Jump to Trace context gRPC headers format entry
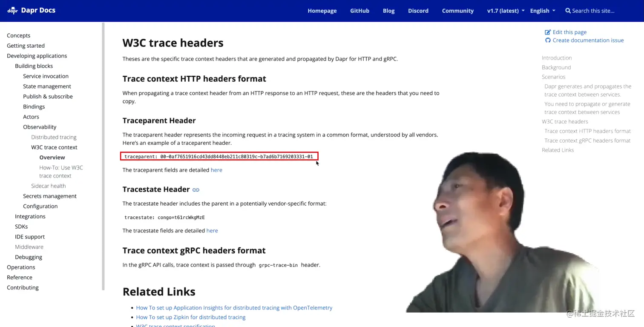The width and height of the screenshot is (644, 327). pos(587,141)
